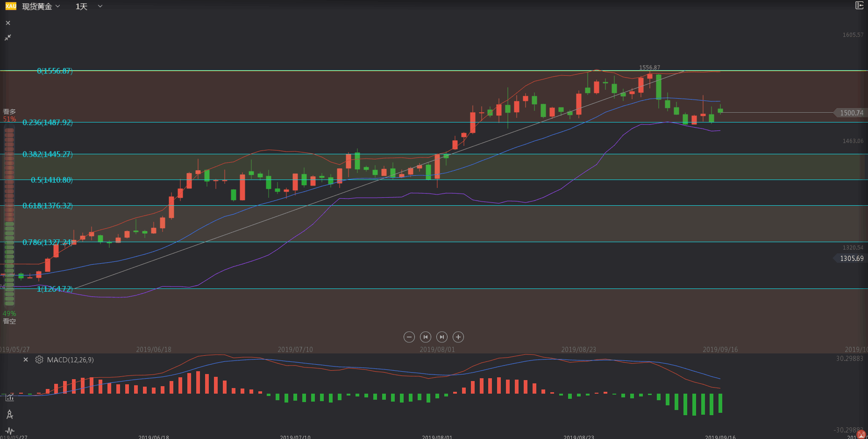Toggle the right-side panel icon at the top right
The width and height of the screenshot is (868, 439).
859,6
